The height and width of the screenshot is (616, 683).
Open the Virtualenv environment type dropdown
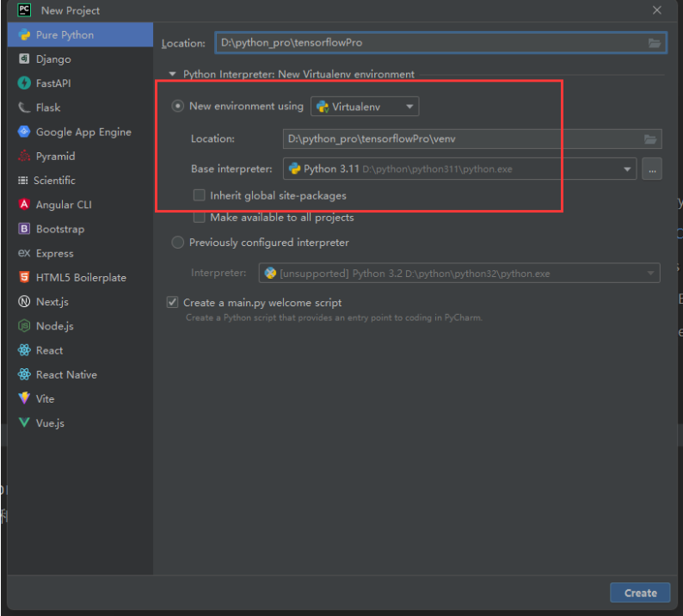point(365,107)
